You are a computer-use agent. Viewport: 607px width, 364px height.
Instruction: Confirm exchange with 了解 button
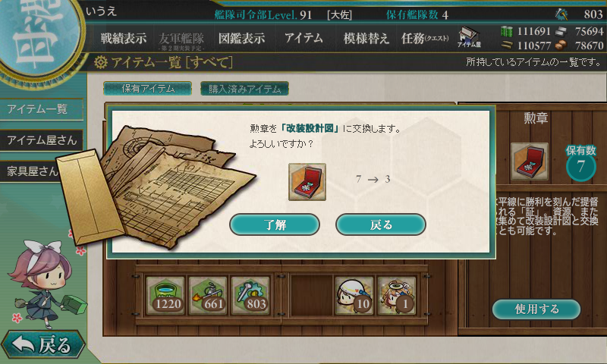[x=275, y=224]
